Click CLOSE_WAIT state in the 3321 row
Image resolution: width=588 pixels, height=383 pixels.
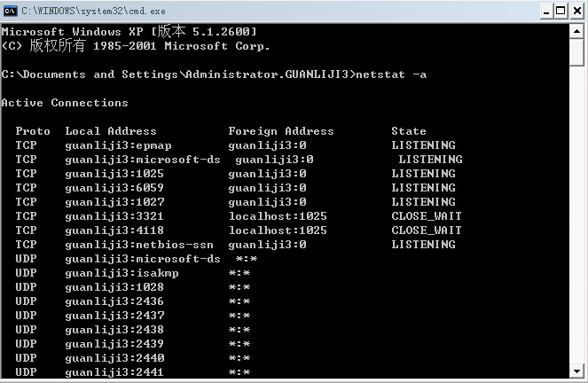(427, 216)
